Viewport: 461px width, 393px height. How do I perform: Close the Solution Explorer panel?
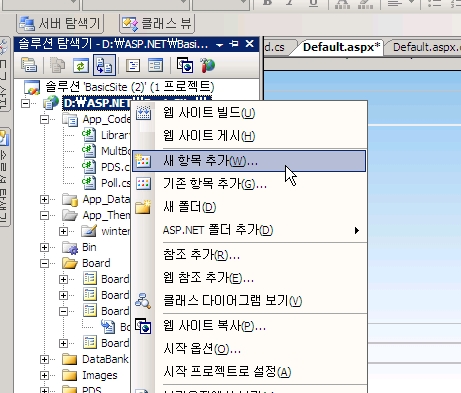coord(250,44)
